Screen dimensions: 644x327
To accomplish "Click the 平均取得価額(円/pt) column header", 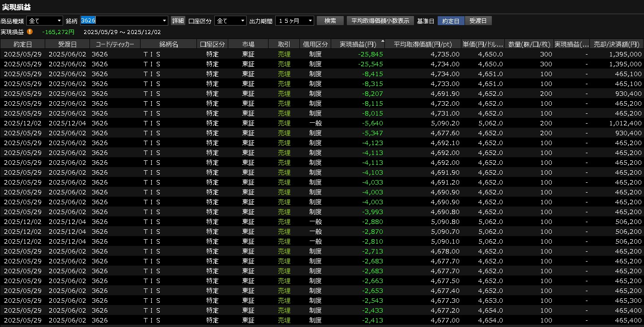I will (422, 44).
